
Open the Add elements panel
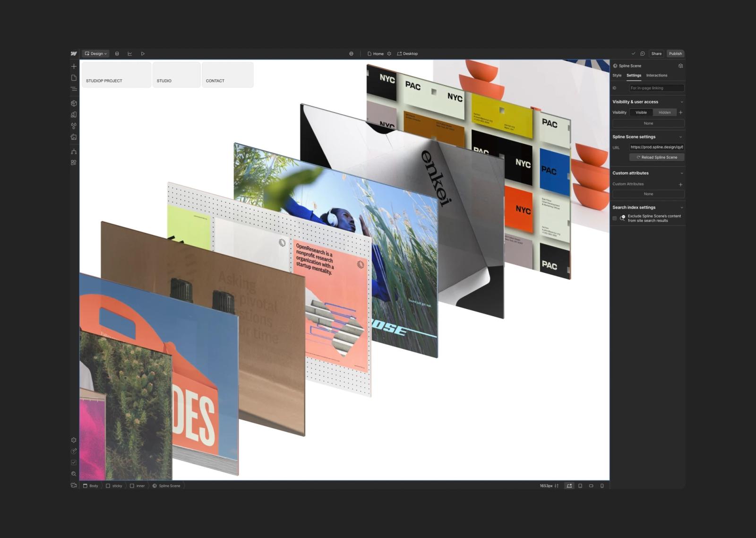click(74, 66)
